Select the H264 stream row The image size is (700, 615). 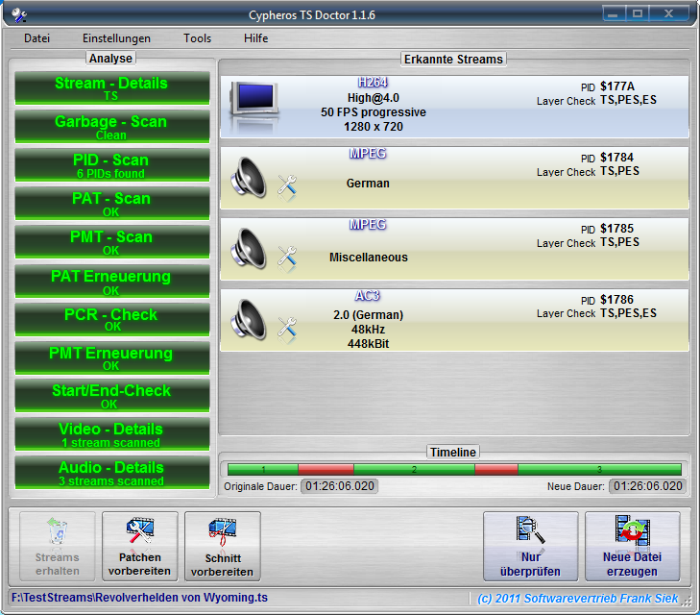point(454,107)
